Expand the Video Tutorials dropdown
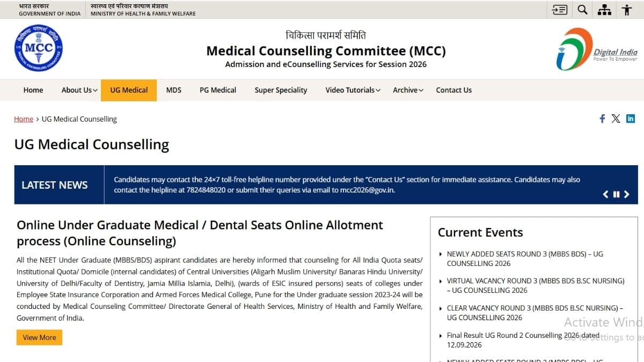Viewport: 644px width, 362px height. coord(353,90)
